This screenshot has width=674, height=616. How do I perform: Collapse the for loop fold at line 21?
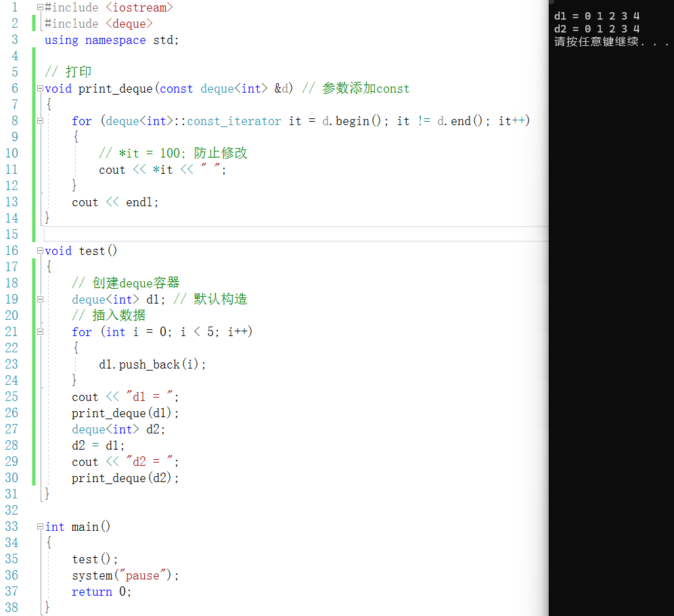(x=40, y=331)
